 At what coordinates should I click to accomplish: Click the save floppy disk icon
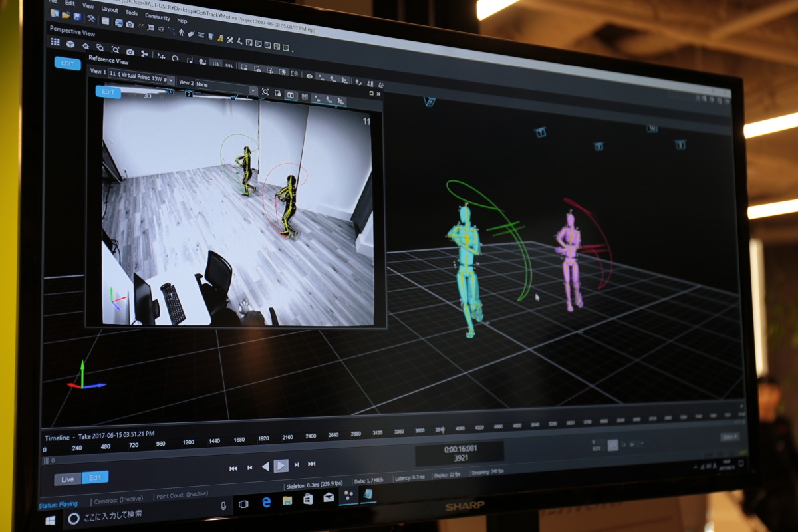(x=77, y=16)
